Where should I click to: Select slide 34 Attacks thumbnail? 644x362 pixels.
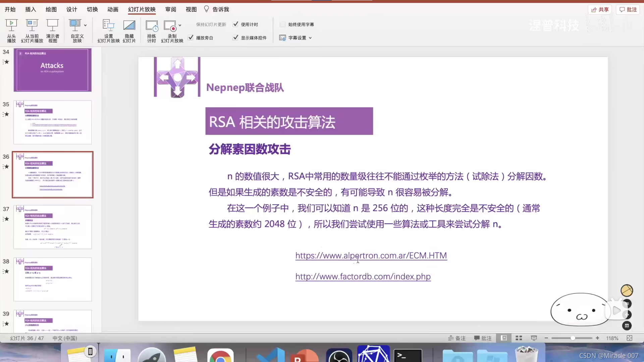[x=53, y=70]
